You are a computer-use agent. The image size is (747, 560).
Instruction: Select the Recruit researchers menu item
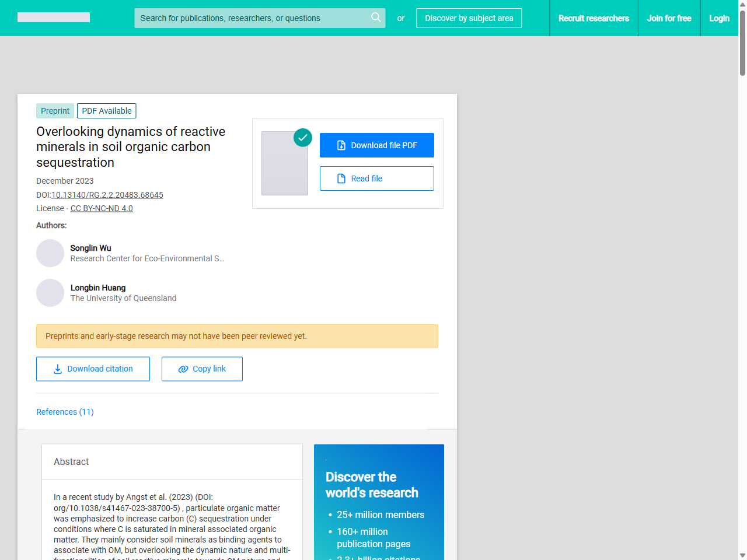coord(594,18)
